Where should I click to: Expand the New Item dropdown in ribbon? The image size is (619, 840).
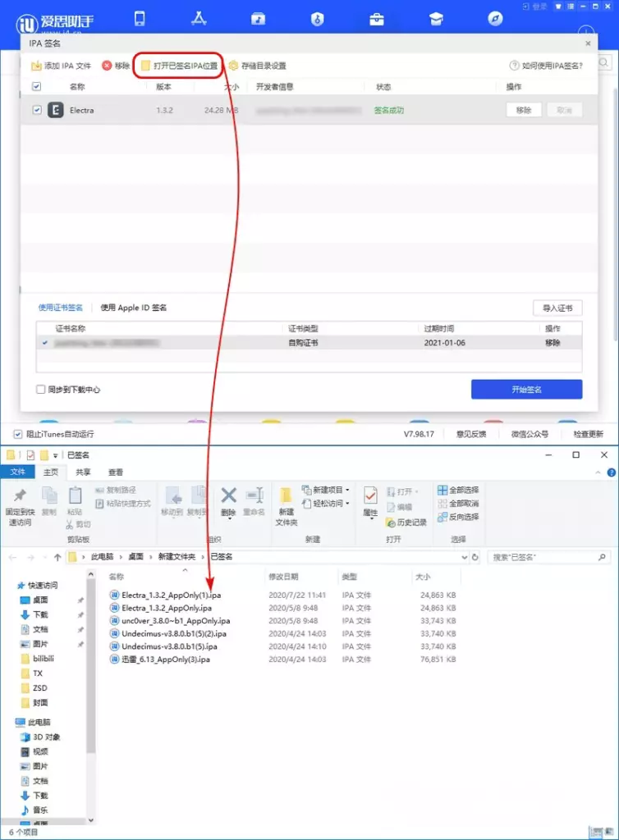347,490
